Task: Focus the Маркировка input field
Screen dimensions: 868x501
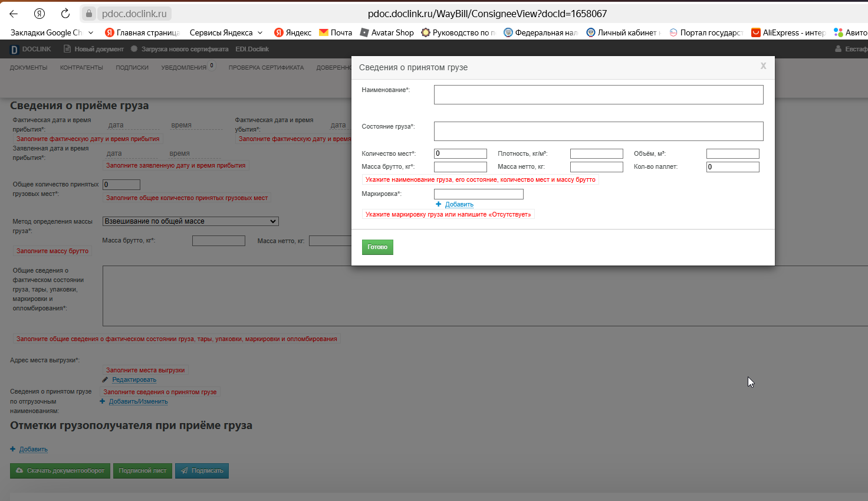Action: click(x=479, y=194)
